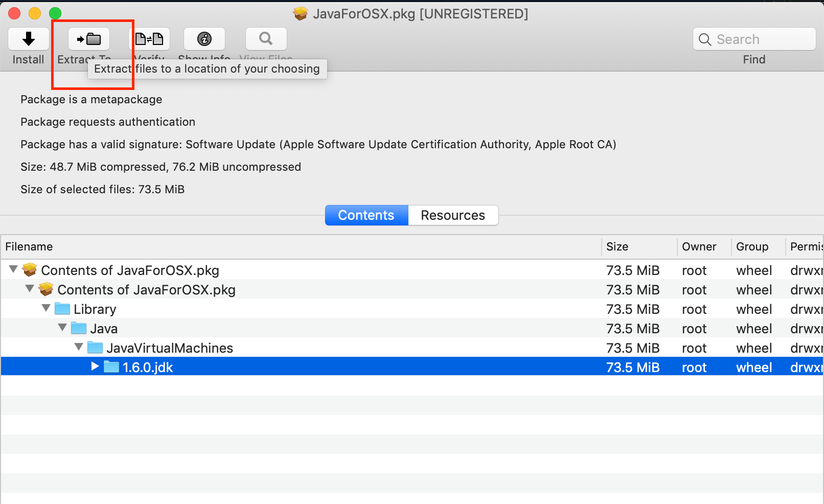Sort by Size column header

click(639, 247)
